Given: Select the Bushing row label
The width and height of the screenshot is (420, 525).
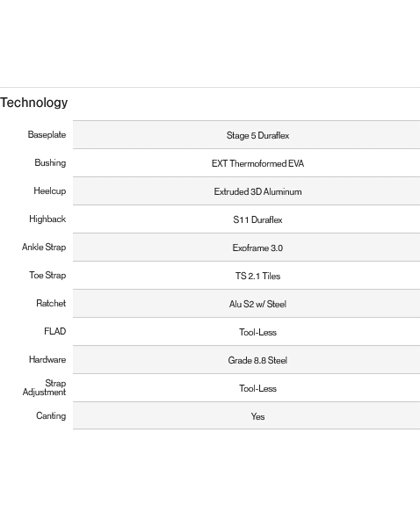Looking at the screenshot, I should pyautogui.click(x=50, y=163).
